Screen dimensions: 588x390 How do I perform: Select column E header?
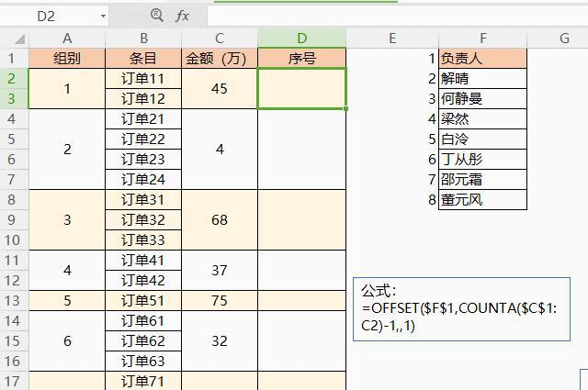392,39
